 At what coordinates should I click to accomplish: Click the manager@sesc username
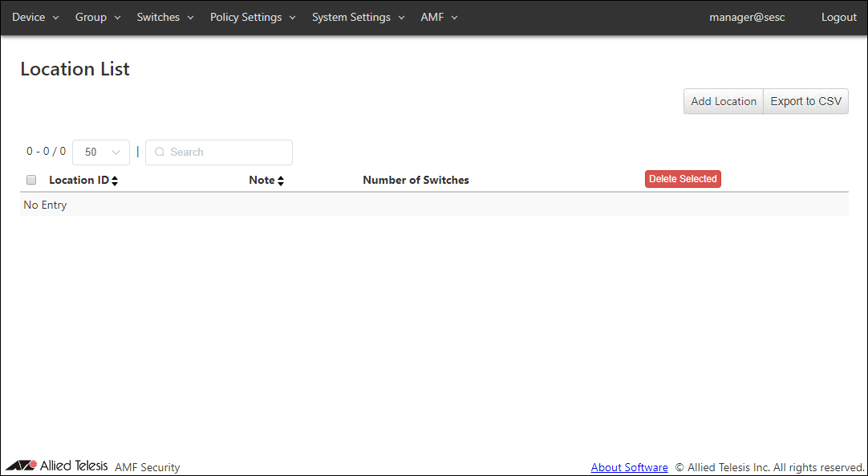point(747,18)
